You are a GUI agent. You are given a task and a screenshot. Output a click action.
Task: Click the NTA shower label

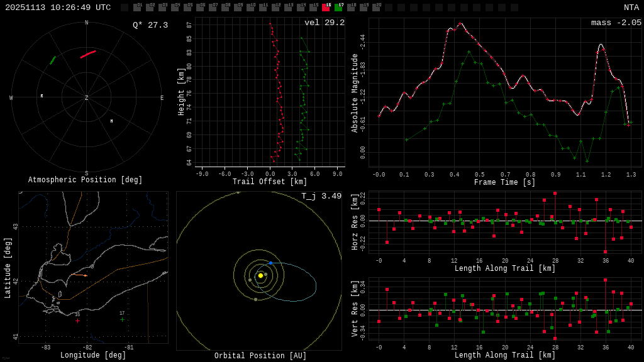click(631, 8)
